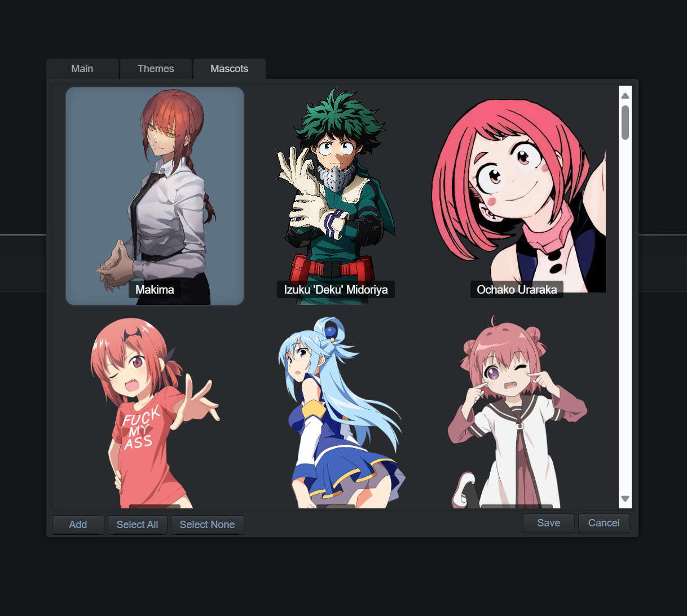The width and height of the screenshot is (687, 616).
Task: Select the Mascots tab
Action: (x=229, y=69)
